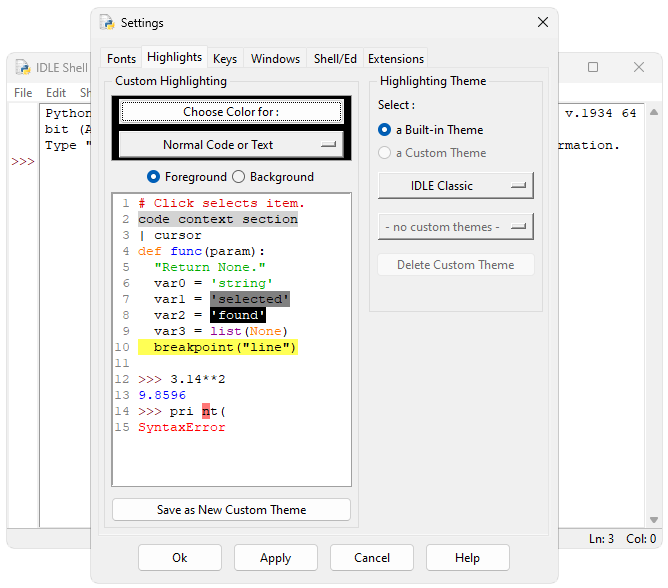Switch to the Highlights tab
This screenshot has height=588, width=668.
click(x=174, y=57)
